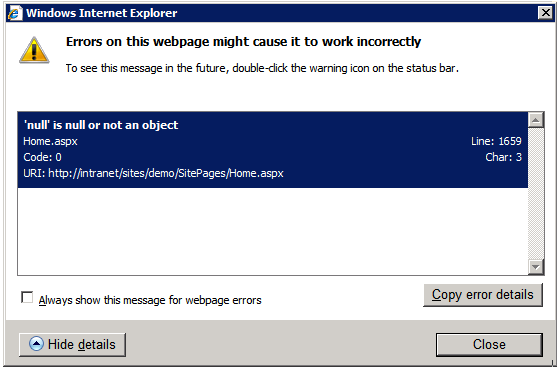The image size is (557, 370).
Task: Click the Code: 0 text
Action: tap(42, 157)
